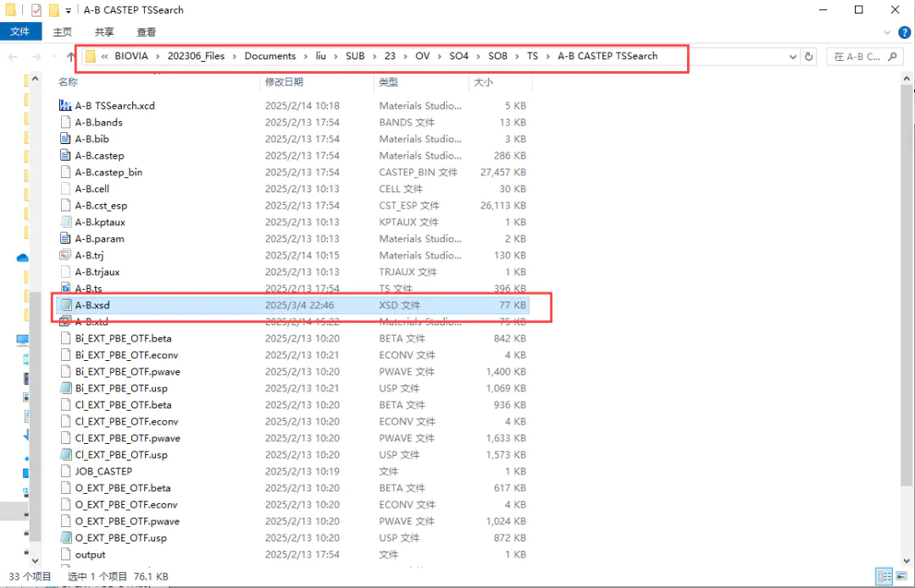This screenshot has width=915, height=588.
Task: Select the A-B.trj file icon
Action: pos(66,256)
